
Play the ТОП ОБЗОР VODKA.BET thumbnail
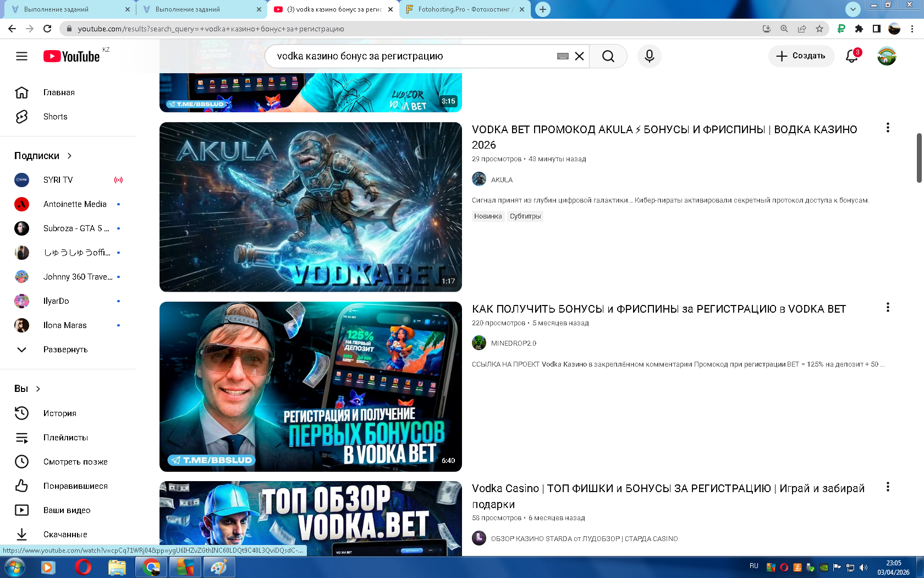click(311, 519)
